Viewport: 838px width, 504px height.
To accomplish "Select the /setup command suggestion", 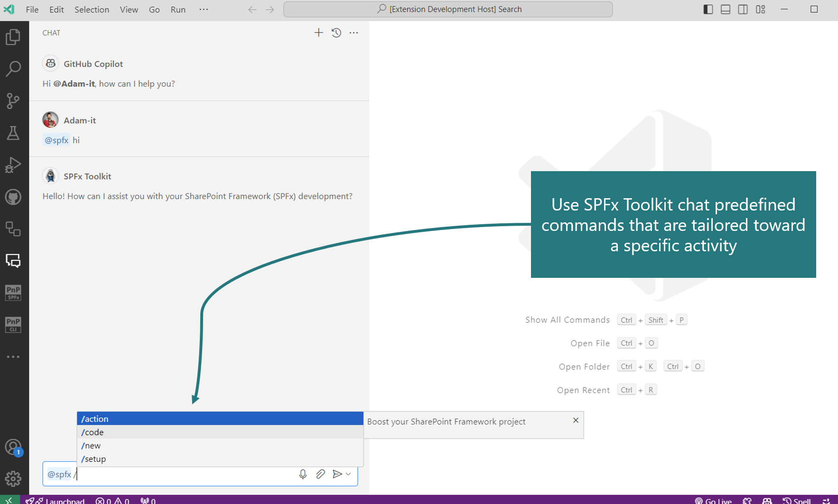I will pos(220,459).
